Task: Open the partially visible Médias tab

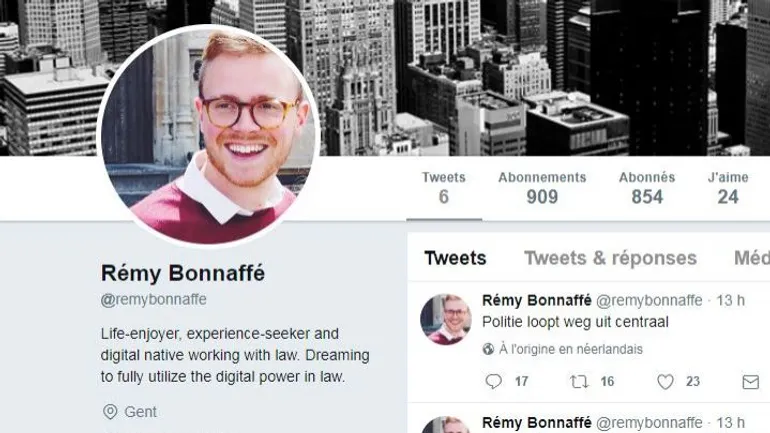Action: click(751, 258)
